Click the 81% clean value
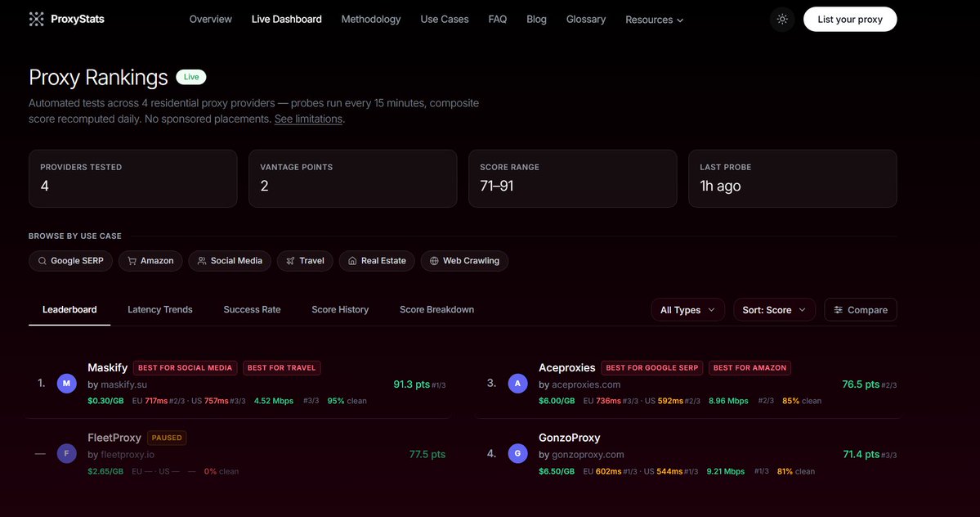Screen dimensions: 980x517 (x=795, y=471)
